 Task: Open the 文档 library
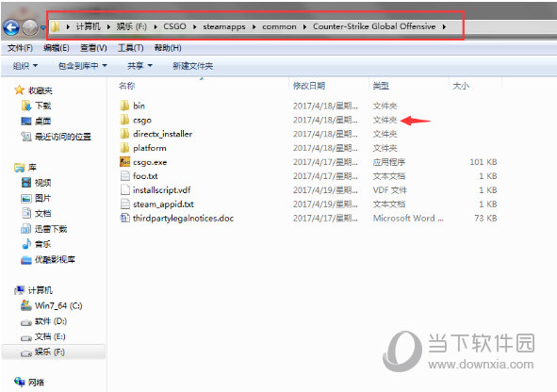(x=37, y=213)
